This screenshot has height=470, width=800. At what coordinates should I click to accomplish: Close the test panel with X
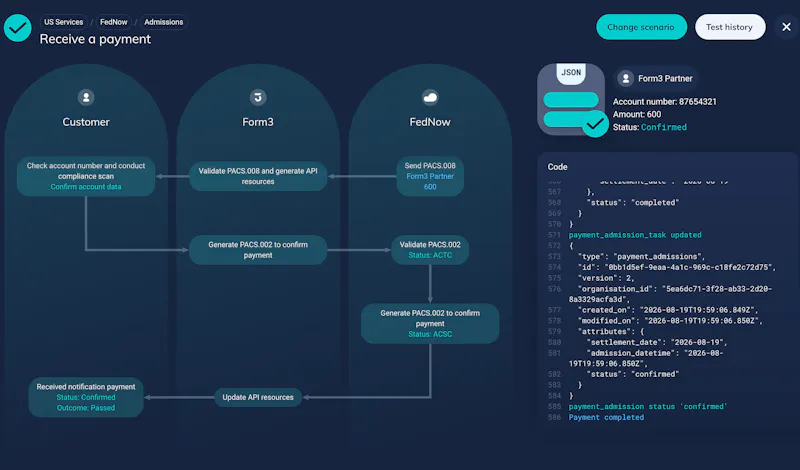pos(786,27)
